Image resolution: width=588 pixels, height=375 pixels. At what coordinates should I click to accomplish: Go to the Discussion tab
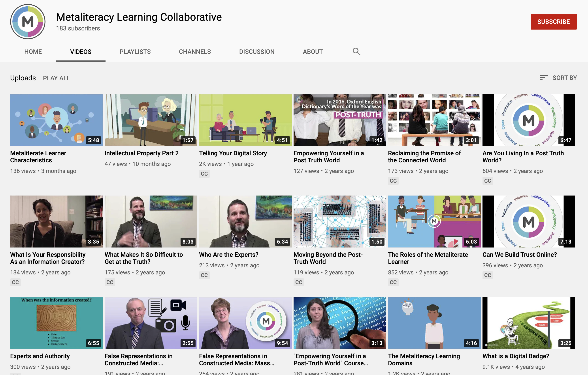(257, 52)
